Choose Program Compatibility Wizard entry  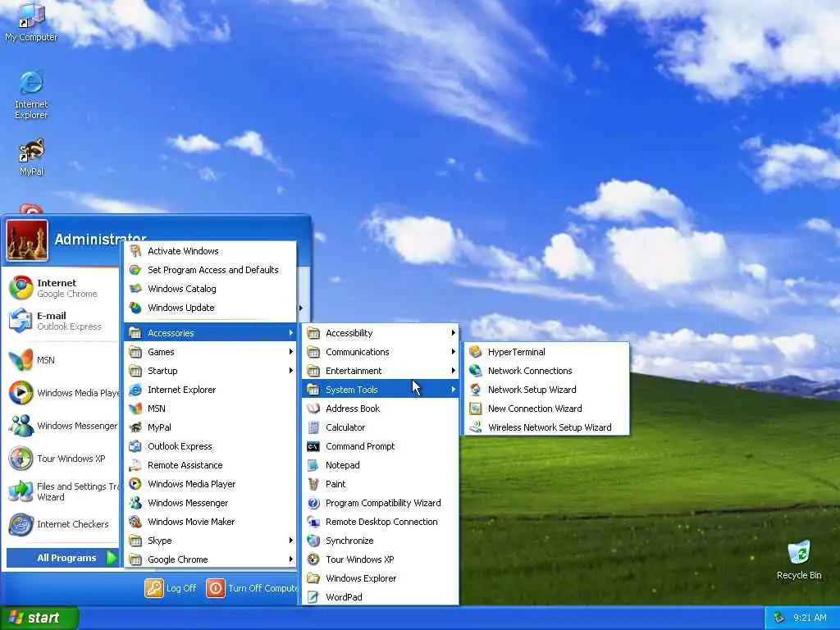tap(381, 503)
